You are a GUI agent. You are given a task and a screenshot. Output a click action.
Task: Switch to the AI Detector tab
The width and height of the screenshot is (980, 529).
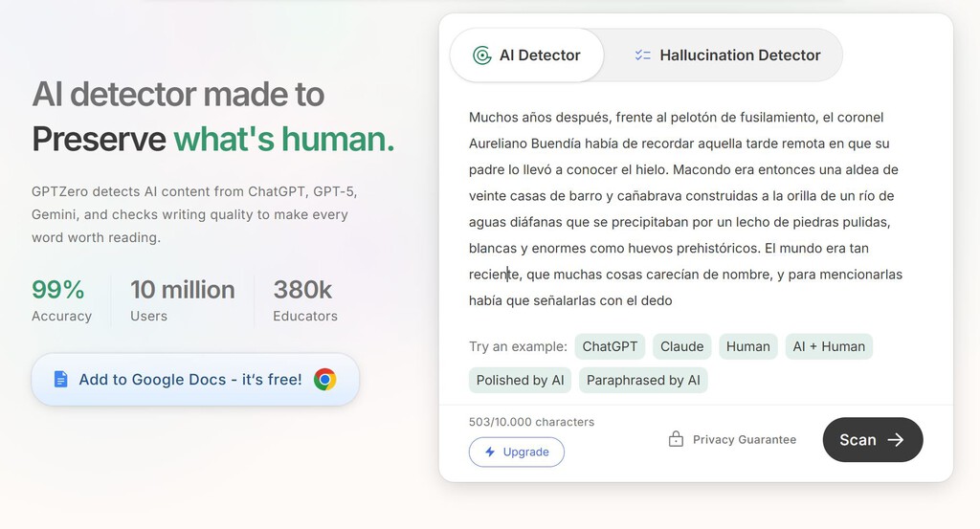click(527, 55)
